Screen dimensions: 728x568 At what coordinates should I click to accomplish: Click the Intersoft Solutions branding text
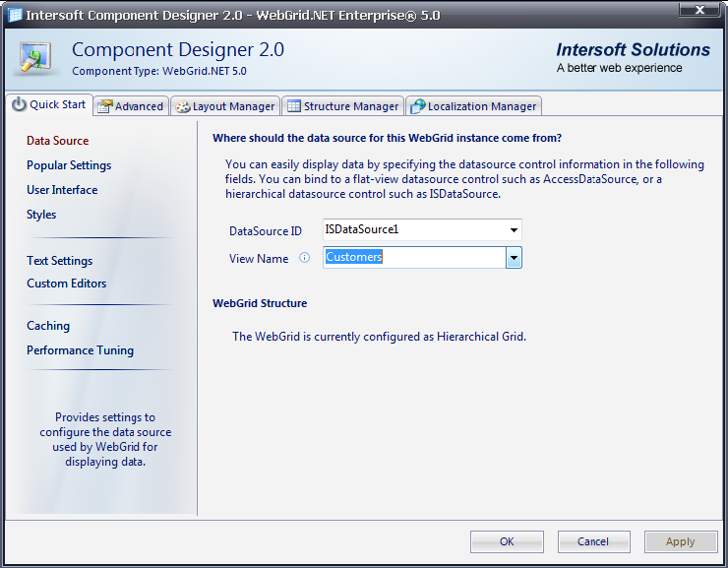[x=633, y=49]
